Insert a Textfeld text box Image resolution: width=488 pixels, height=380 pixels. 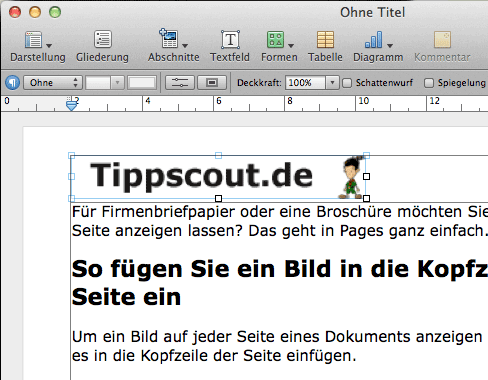pyautogui.click(x=230, y=40)
